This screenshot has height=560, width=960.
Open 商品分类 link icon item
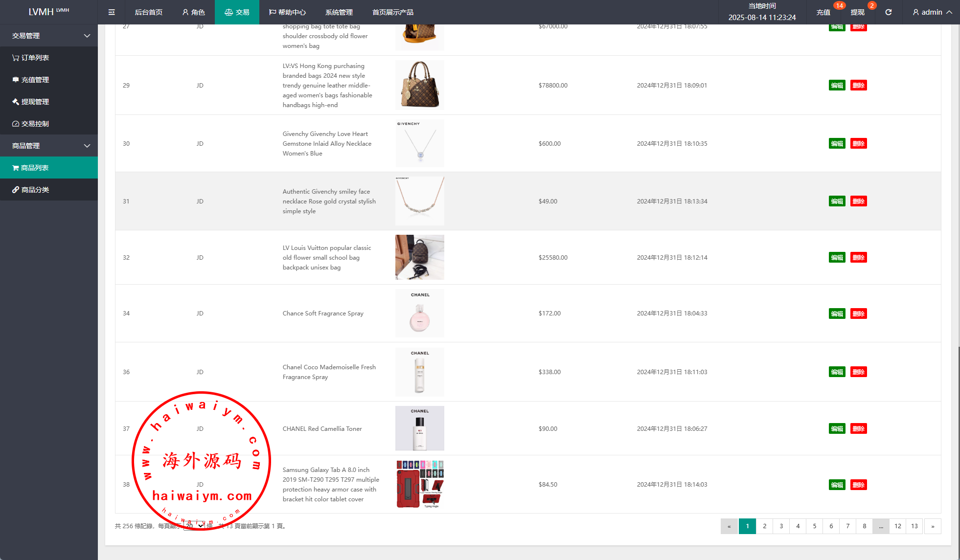(x=31, y=190)
